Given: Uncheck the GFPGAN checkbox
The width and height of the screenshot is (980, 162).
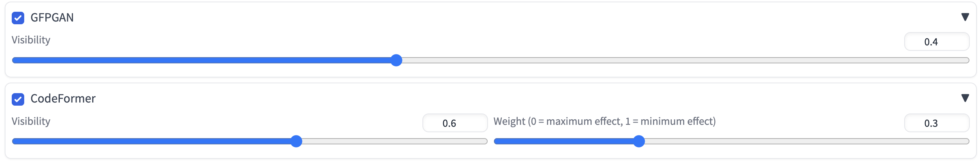Looking at the screenshot, I should [18, 18].
